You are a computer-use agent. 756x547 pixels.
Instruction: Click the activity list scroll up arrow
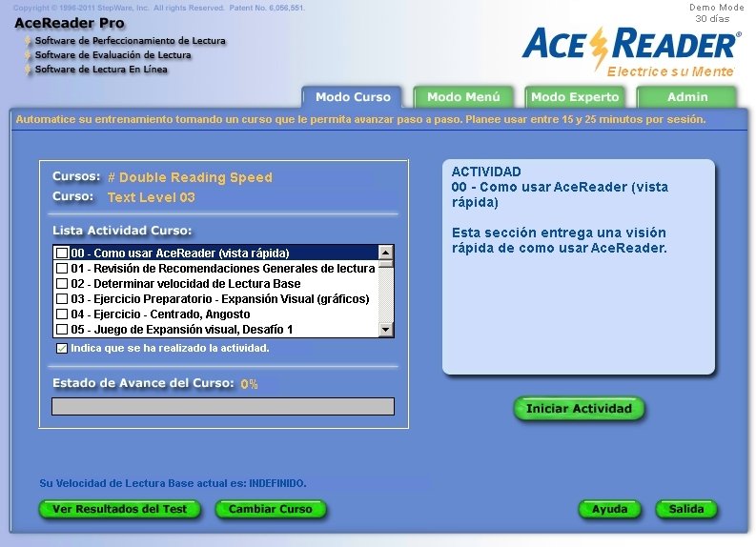[386, 253]
